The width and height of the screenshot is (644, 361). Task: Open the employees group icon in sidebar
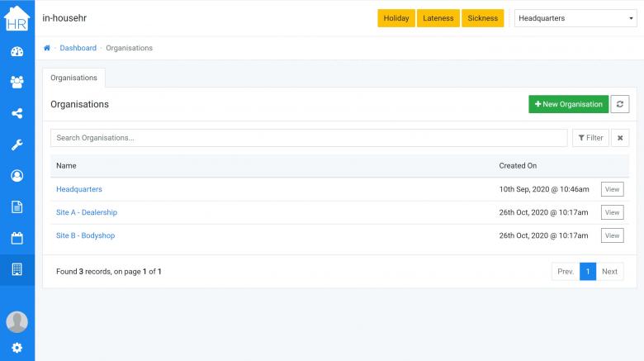(17, 82)
